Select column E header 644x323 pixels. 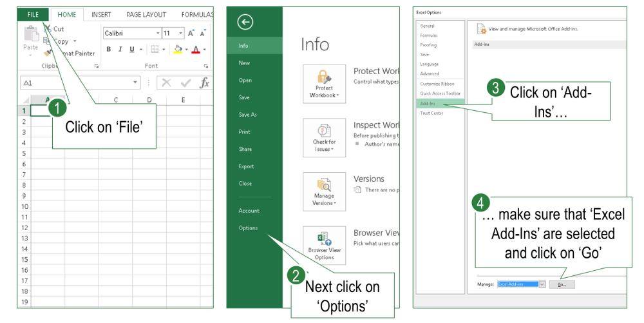183,100
